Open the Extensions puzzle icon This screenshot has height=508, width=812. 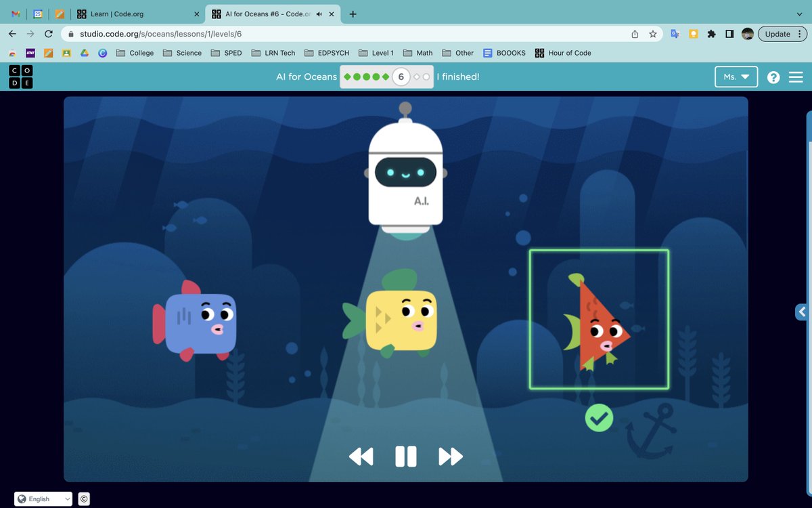tap(711, 34)
